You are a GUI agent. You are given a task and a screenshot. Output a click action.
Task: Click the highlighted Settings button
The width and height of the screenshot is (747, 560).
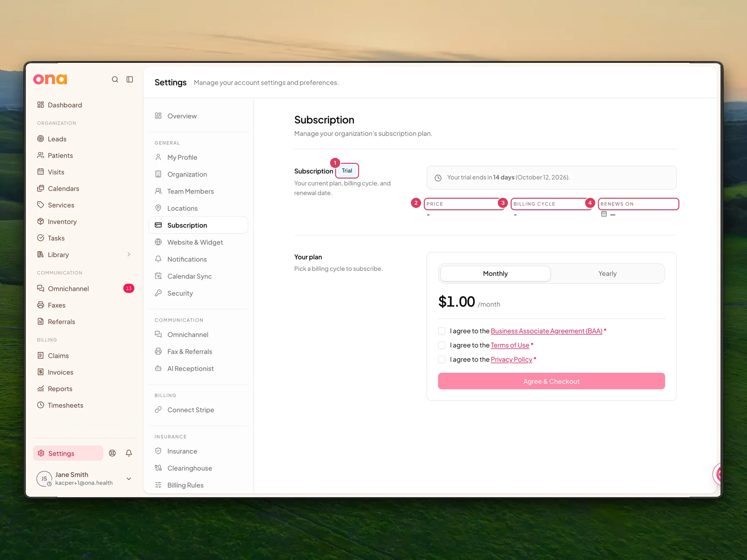point(68,453)
